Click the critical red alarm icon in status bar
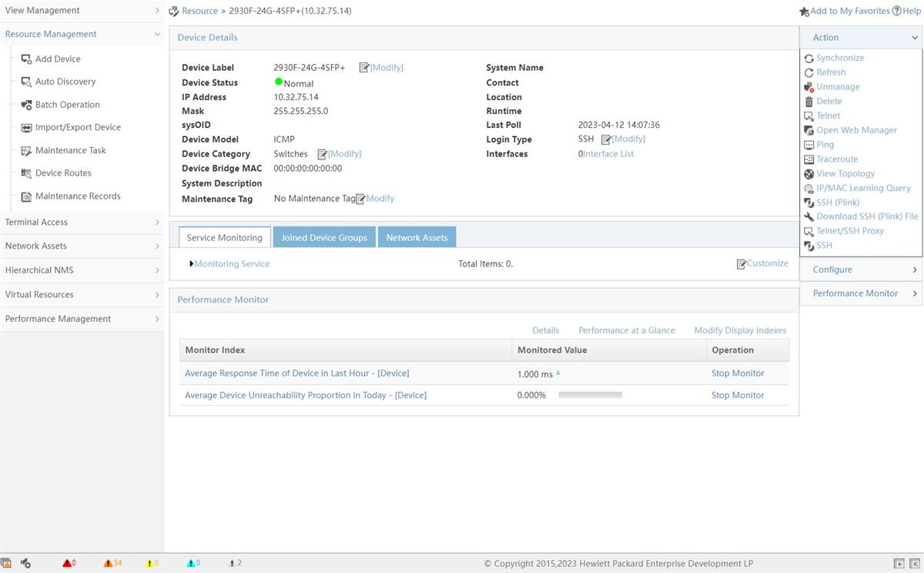Image resolution: width=924 pixels, height=573 pixels. [x=67, y=563]
